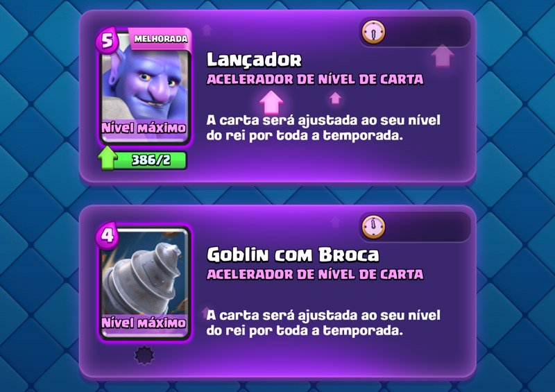Click Acelerador de Nível de Carta under Goblin
Viewport: 555px width, 392px height.
[315, 274]
